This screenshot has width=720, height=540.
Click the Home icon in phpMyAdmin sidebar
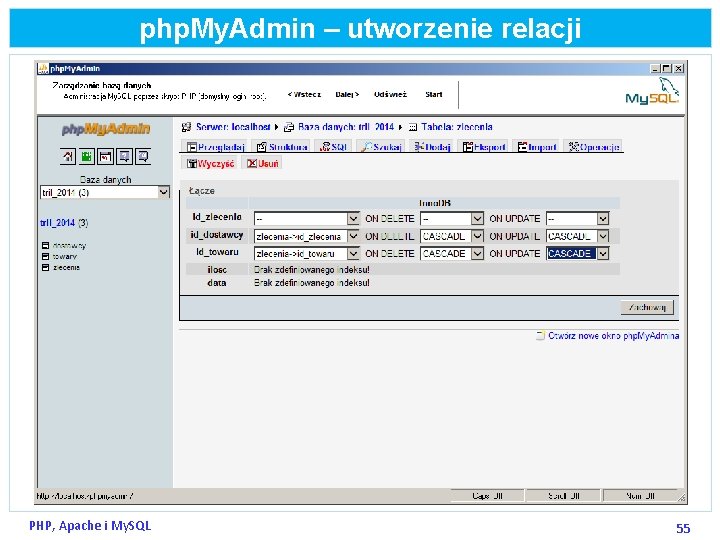[x=68, y=157]
